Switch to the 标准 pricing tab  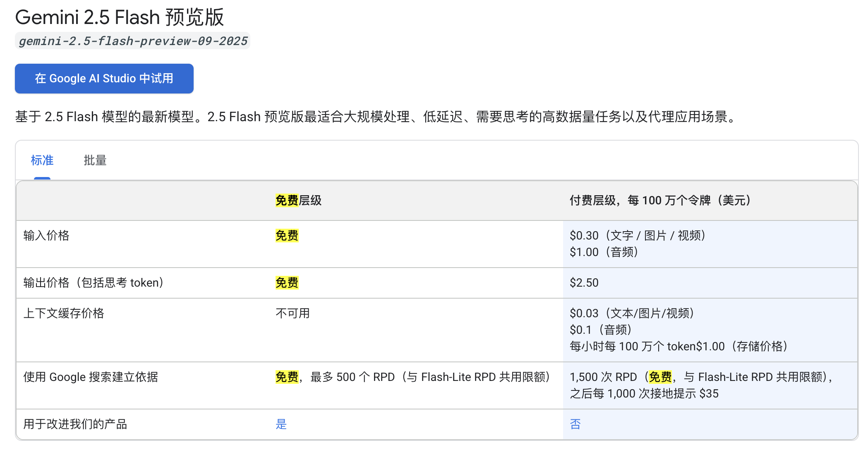pyautogui.click(x=42, y=160)
